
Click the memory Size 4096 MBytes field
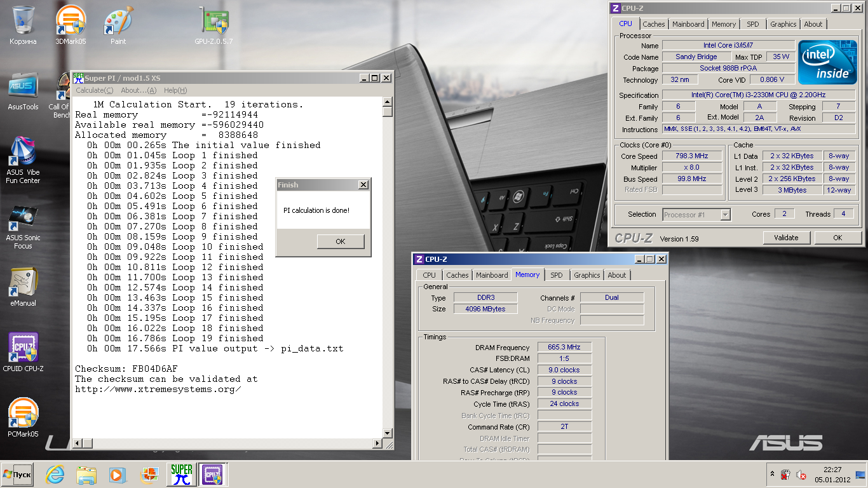485,309
